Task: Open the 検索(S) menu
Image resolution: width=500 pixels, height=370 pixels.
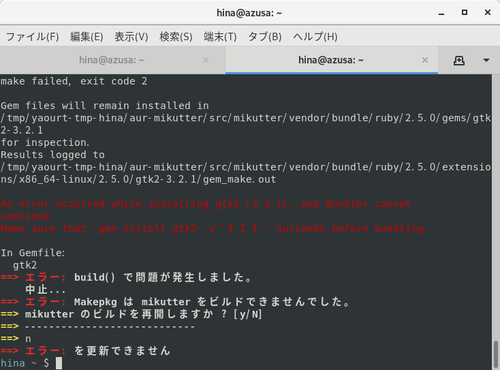Action: pos(176,36)
